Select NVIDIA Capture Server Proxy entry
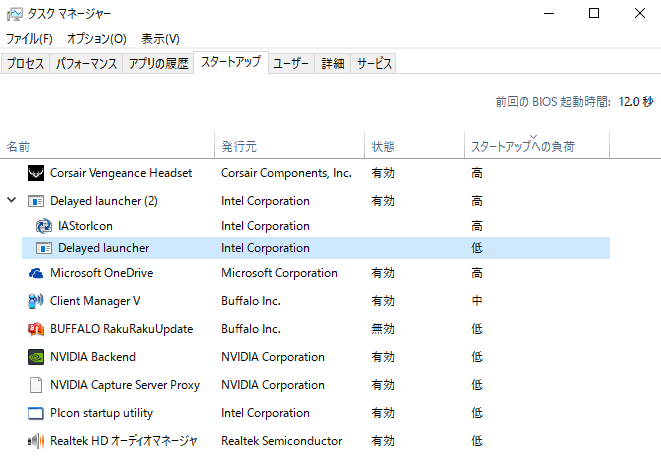This screenshot has width=661, height=468. pos(125,385)
